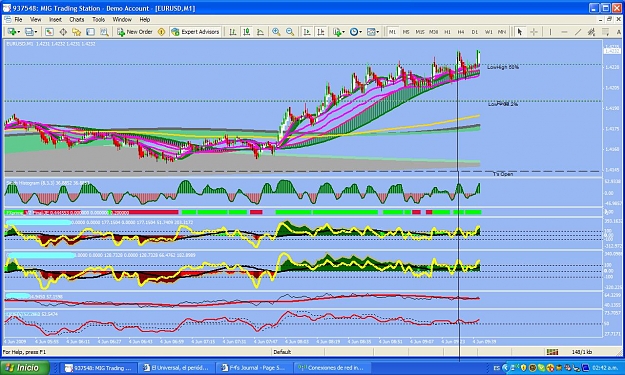Toggle the Terminal panel icon

coord(90,32)
